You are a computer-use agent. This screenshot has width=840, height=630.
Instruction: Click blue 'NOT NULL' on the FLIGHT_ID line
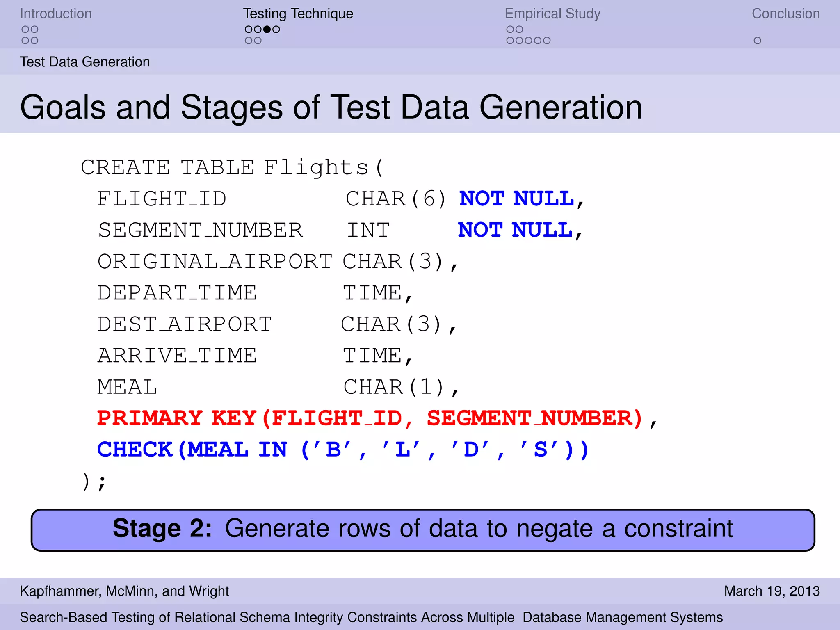tap(517, 199)
